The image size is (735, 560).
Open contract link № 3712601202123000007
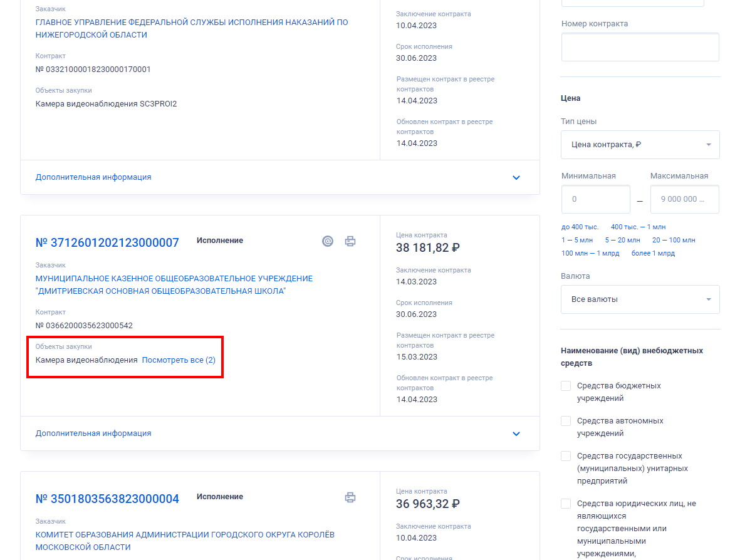(x=107, y=242)
